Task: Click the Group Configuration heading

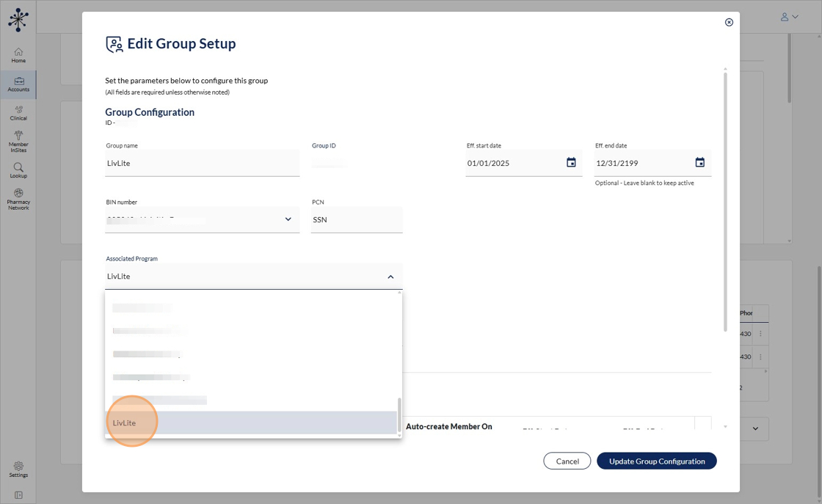Action: [150, 112]
